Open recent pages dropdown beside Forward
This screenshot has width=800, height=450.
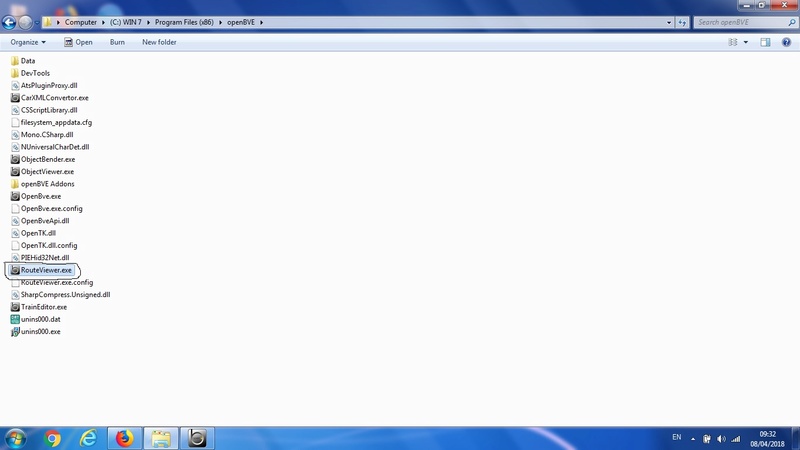pos(37,22)
